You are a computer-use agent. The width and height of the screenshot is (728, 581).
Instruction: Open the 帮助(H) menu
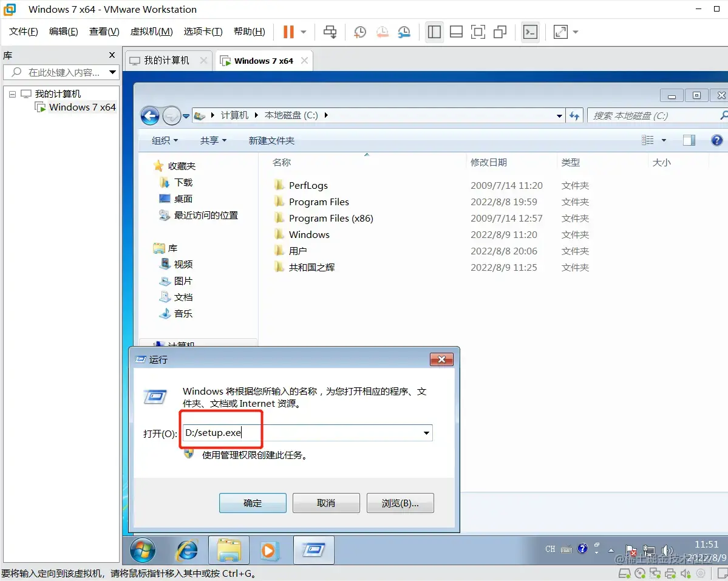click(250, 32)
